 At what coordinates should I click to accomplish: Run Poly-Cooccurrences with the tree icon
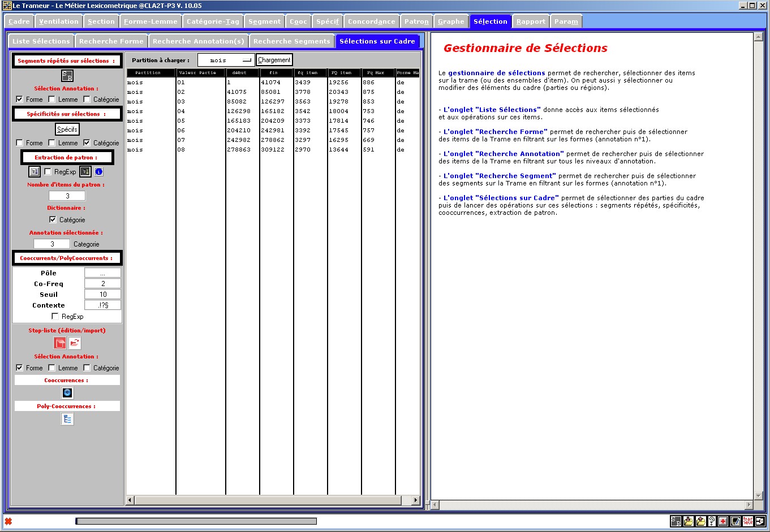67,419
